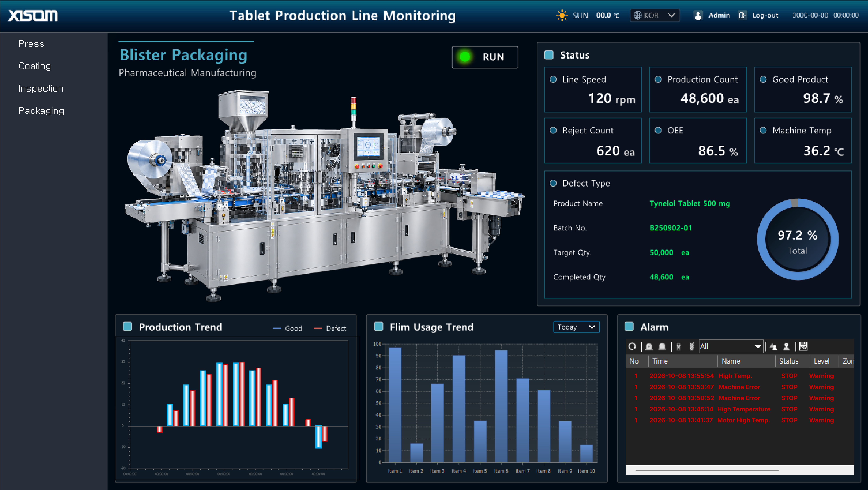Click the Admin user label
This screenshot has height=490, width=868.
click(x=719, y=16)
